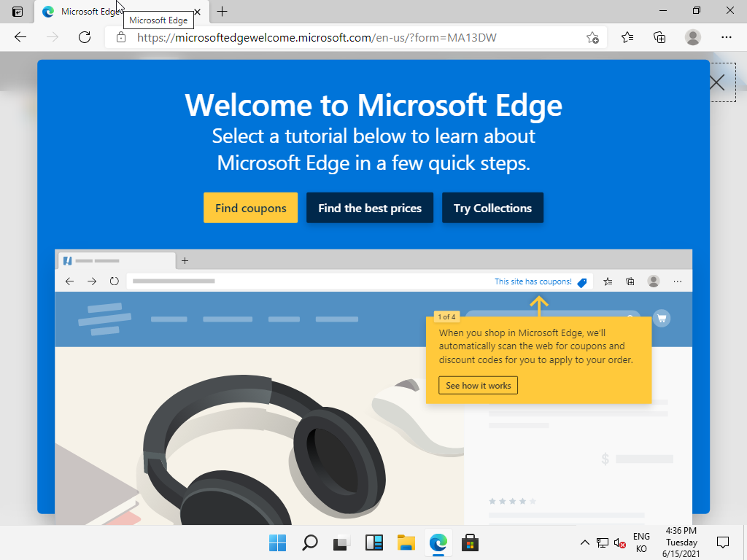Open Widgets on taskbar
747x560 pixels.
374,542
